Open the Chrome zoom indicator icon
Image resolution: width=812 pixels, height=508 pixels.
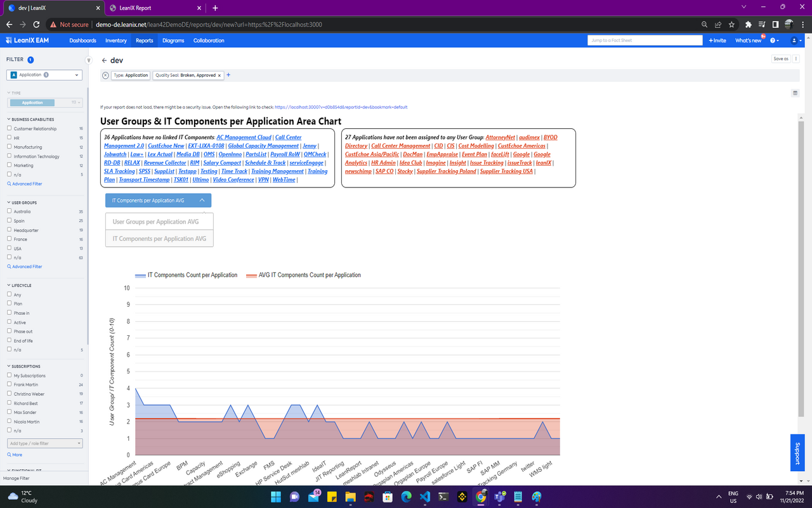pos(704,24)
